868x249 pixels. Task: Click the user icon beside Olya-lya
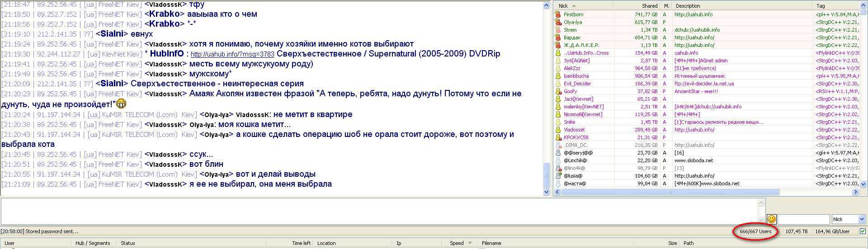[x=558, y=22]
